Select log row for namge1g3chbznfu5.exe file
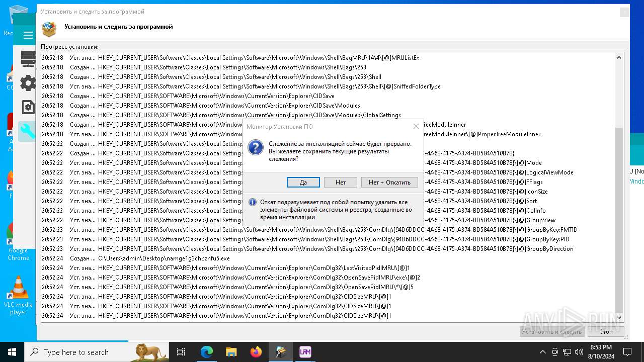The image size is (644, 362). tap(328, 258)
